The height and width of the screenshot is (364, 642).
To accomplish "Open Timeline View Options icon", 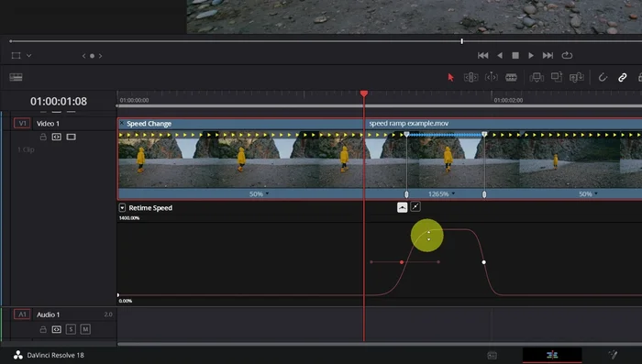I will 16,77.
